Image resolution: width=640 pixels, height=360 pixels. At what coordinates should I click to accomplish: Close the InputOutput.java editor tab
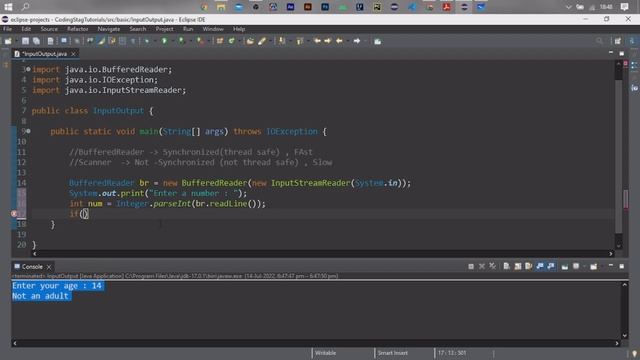coord(73,54)
